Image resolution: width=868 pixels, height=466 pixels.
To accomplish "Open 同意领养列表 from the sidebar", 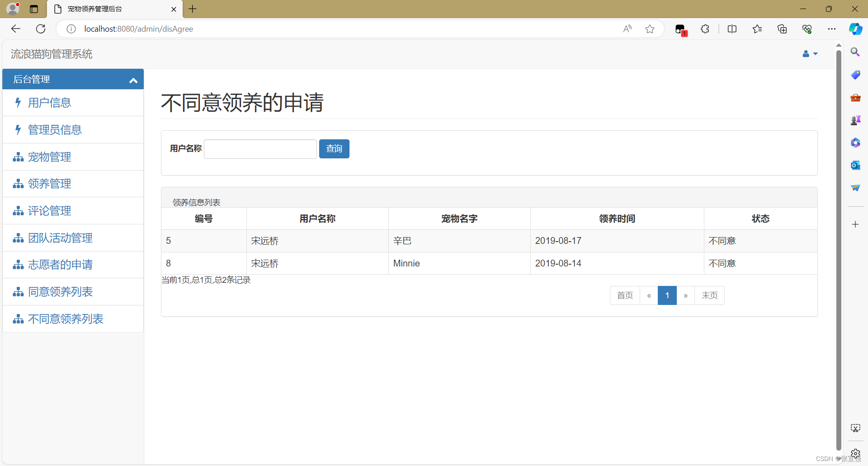I will 60,292.
